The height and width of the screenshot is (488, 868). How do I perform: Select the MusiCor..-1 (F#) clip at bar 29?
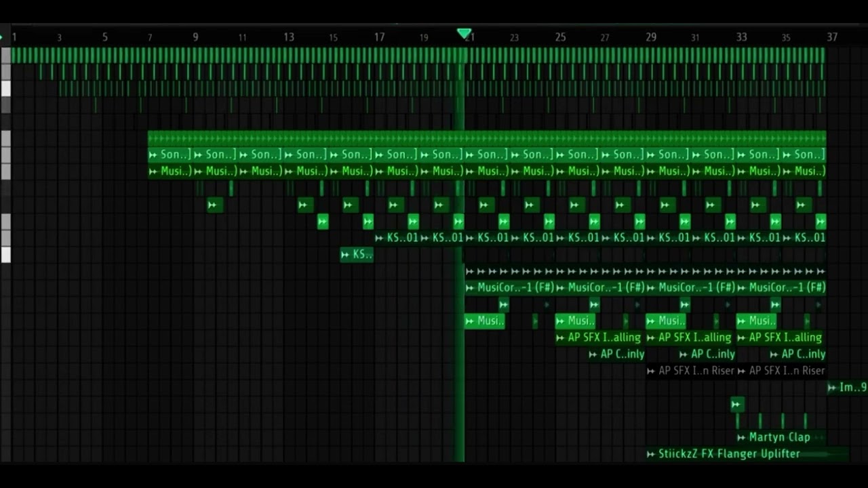click(x=690, y=287)
